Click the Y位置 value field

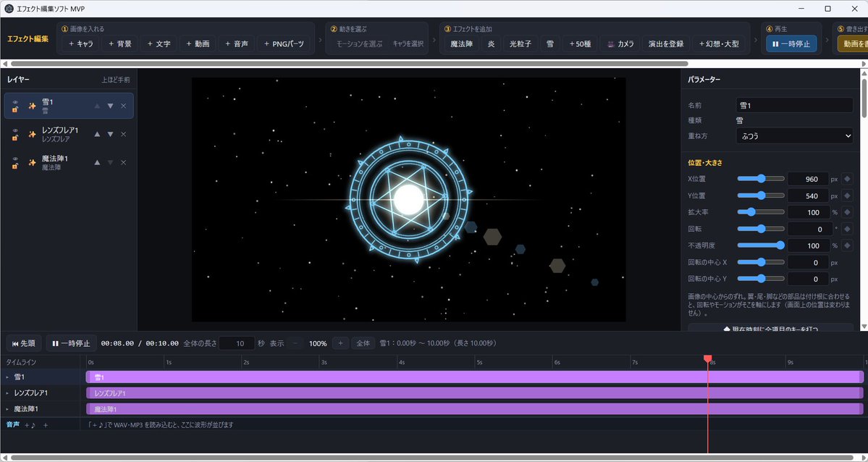pyautogui.click(x=808, y=196)
